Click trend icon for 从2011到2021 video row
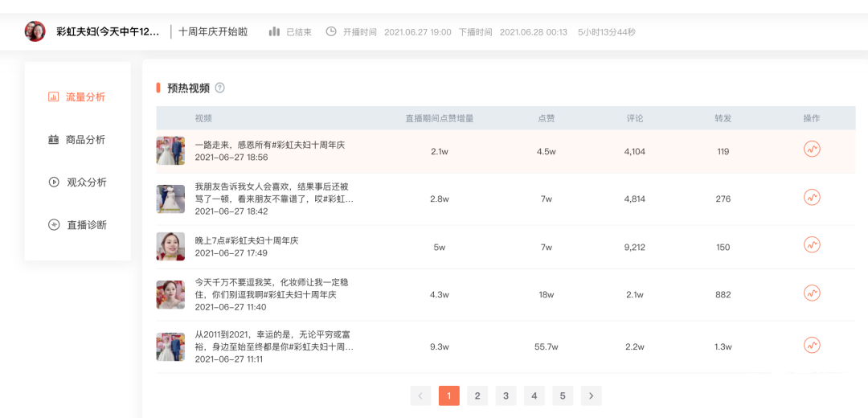The image size is (868, 418). [812, 346]
